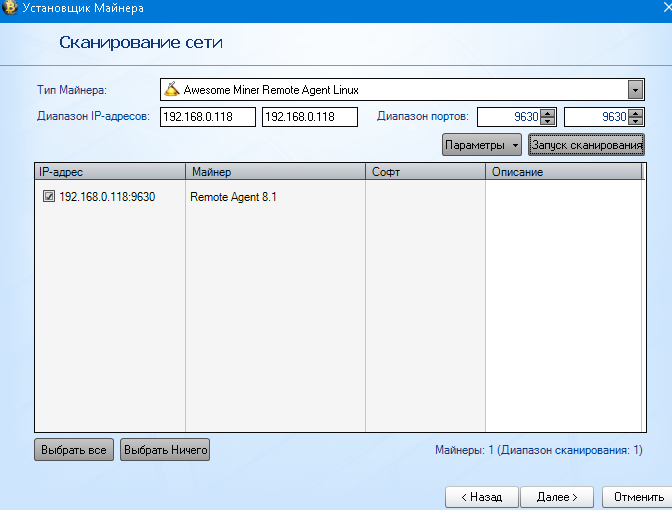Cancel the wizard with Отменить
The width and height of the screenshot is (672, 510).
point(639,497)
